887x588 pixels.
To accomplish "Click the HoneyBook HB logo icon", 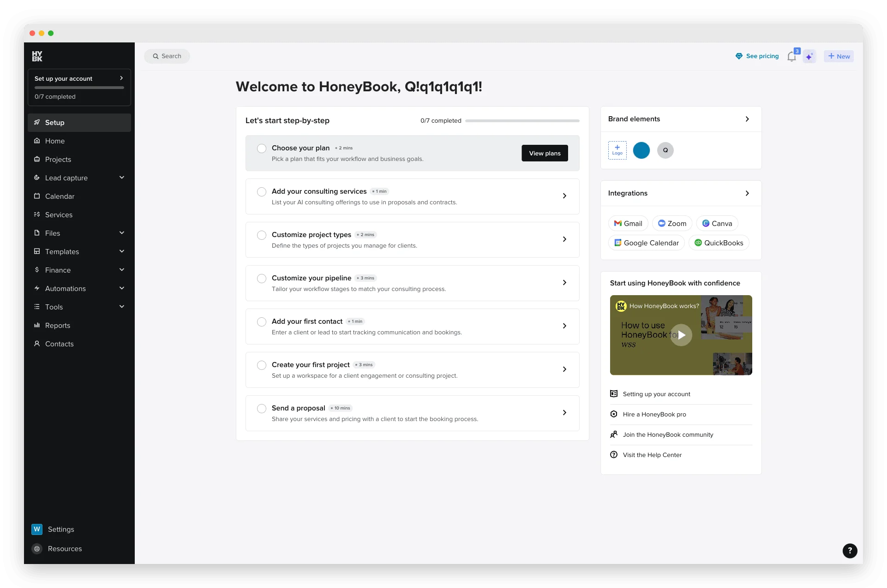I will 37,56.
